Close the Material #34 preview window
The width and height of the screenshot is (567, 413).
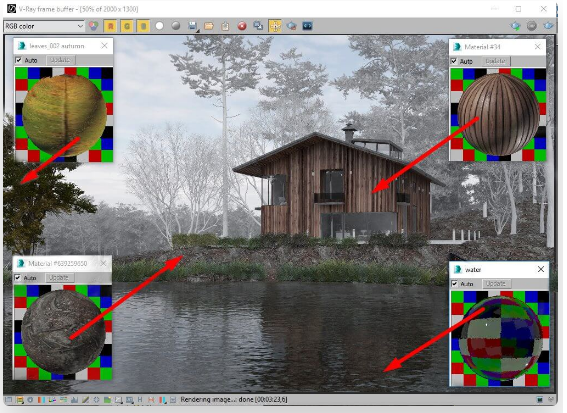[538, 47]
